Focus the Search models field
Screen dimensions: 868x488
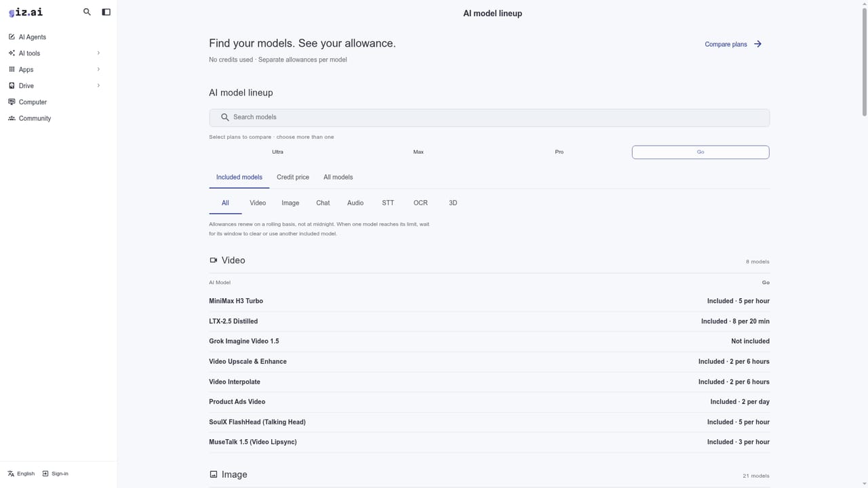click(489, 117)
